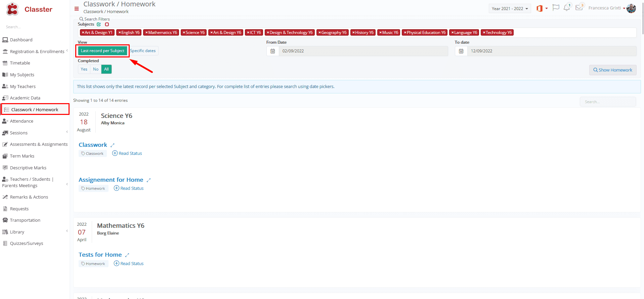Set Completed filter to All
The height and width of the screenshot is (299, 644).
(106, 69)
